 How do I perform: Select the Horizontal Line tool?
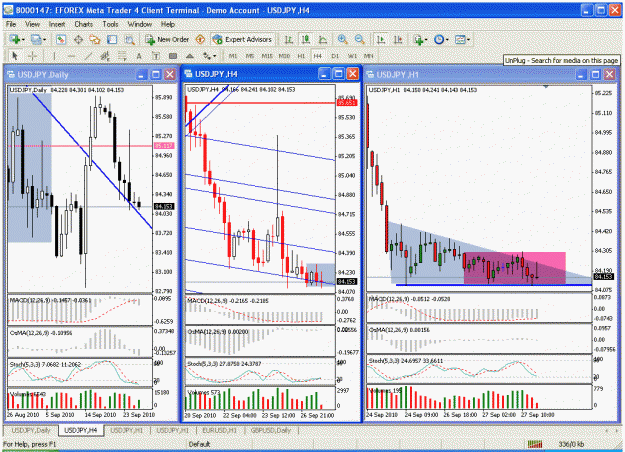71,56
